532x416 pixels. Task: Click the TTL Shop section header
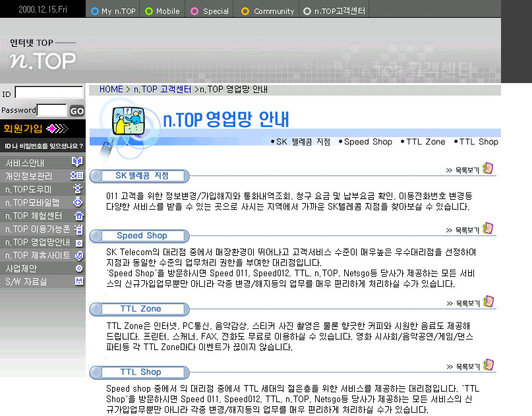coord(140,372)
